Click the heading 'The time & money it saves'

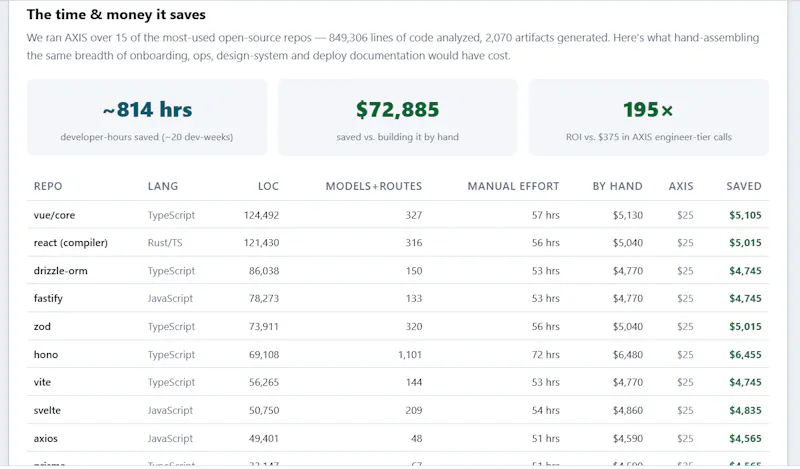[x=116, y=14]
